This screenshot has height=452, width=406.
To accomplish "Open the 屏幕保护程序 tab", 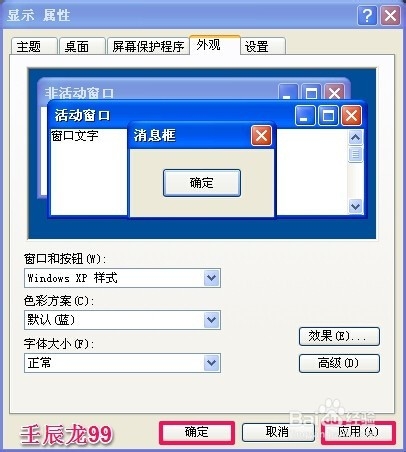I will click(148, 46).
